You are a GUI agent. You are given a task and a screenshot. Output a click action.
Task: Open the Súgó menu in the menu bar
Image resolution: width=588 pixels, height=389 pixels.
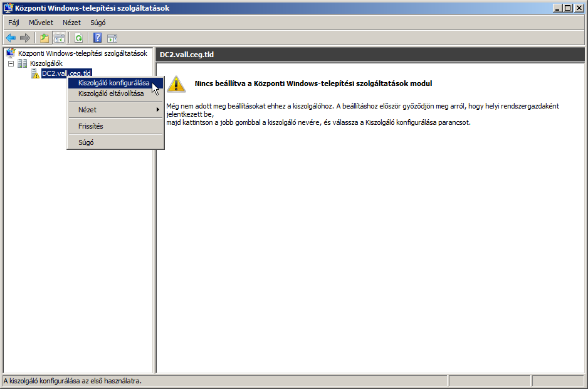pyautogui.click(x=98, y=23)
